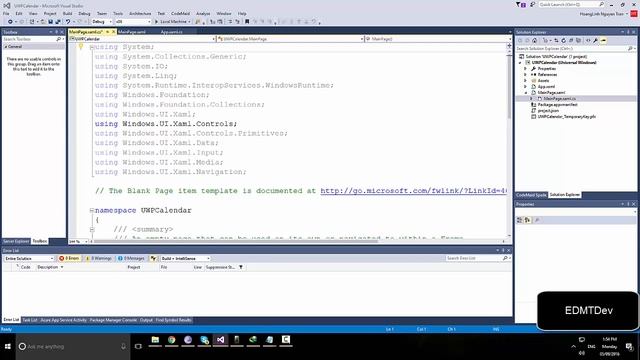Select MainPage.xaml.cs in Solution Explorer

(x=560, y=98)
